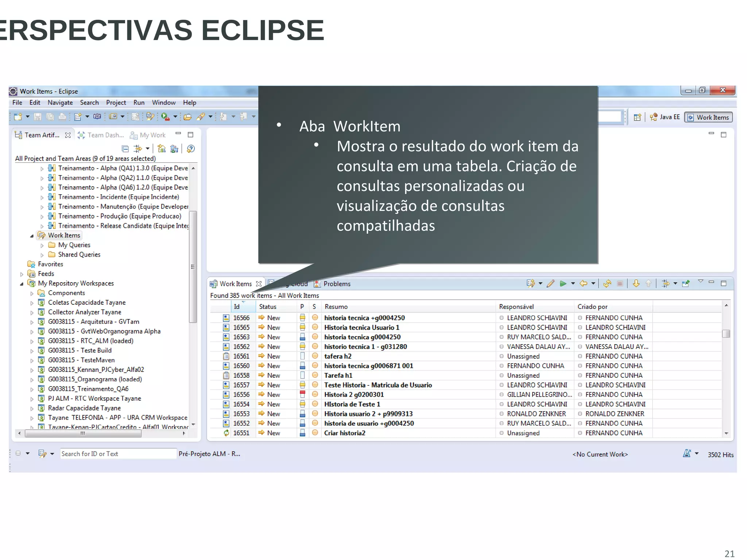The image size is (747, 560).
Task: Click the No Current Work status label
Action: [x=600, y=455]
